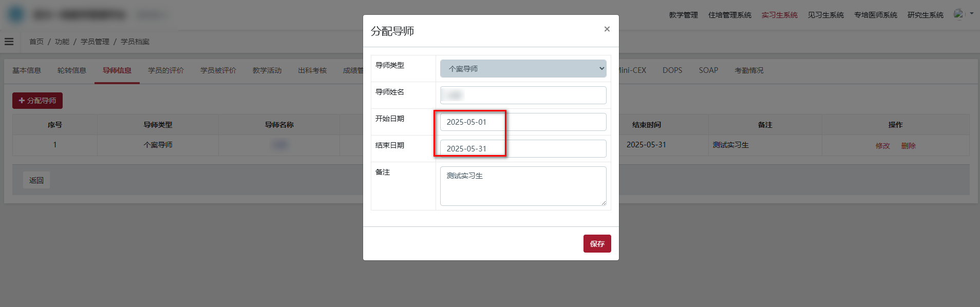Click the 备注 column header
980x307 pixels.
click(765, 125)
